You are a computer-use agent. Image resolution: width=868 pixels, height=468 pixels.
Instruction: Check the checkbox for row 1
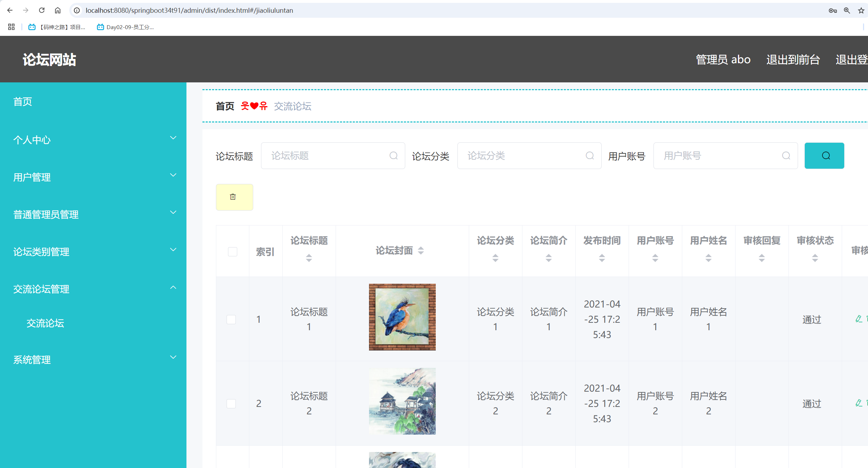(231, 320)
